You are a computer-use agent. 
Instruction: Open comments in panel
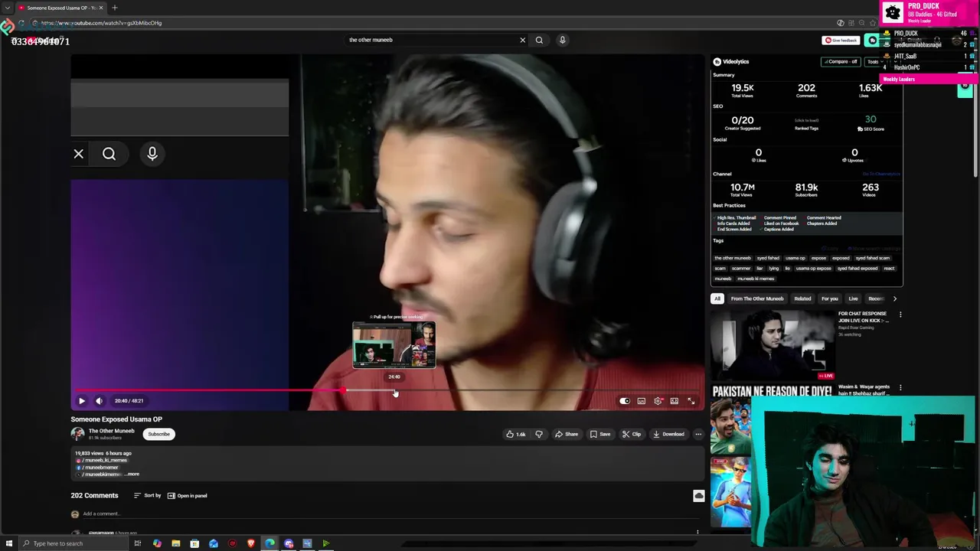point(188,496)
